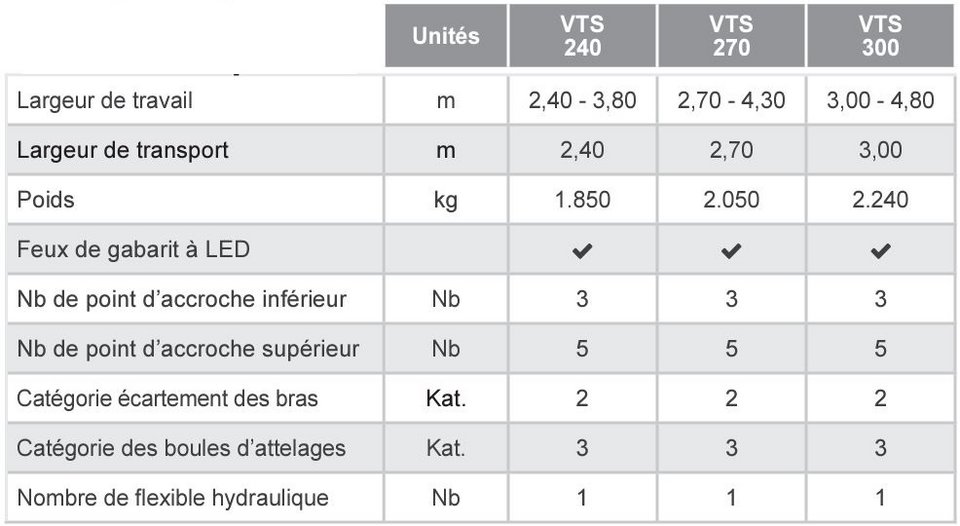Select the VTS 300 column header
Image resolution: width=960 pixels, height=526 pixels.
[880, 36]
